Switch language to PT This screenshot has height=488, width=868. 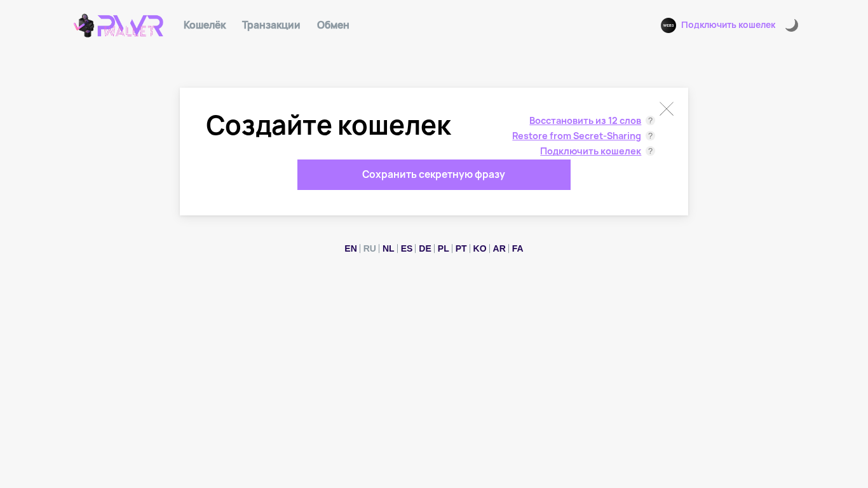coord(461,248)
